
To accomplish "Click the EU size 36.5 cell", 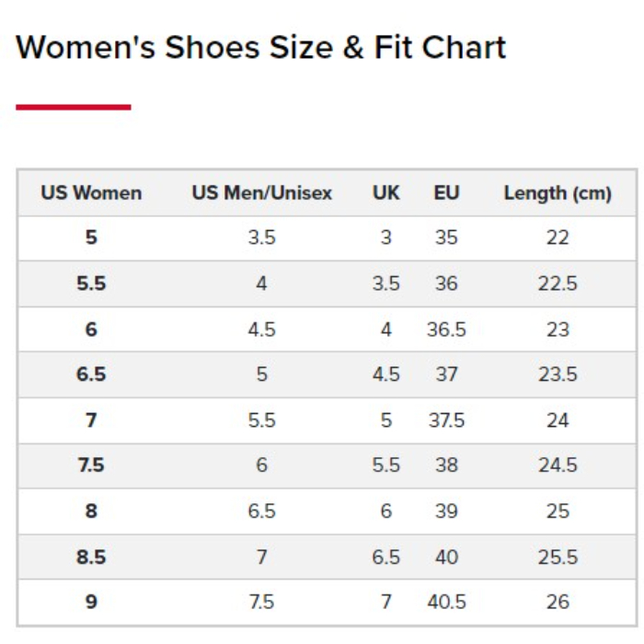I will [x=446, y=329].
